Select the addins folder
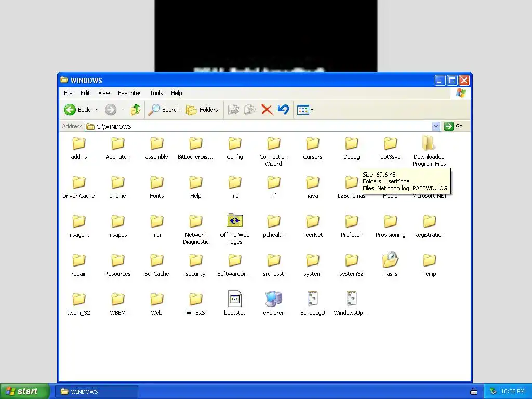Image resolution: width=532 pixels, height=399 pixels. pos(79,148)
